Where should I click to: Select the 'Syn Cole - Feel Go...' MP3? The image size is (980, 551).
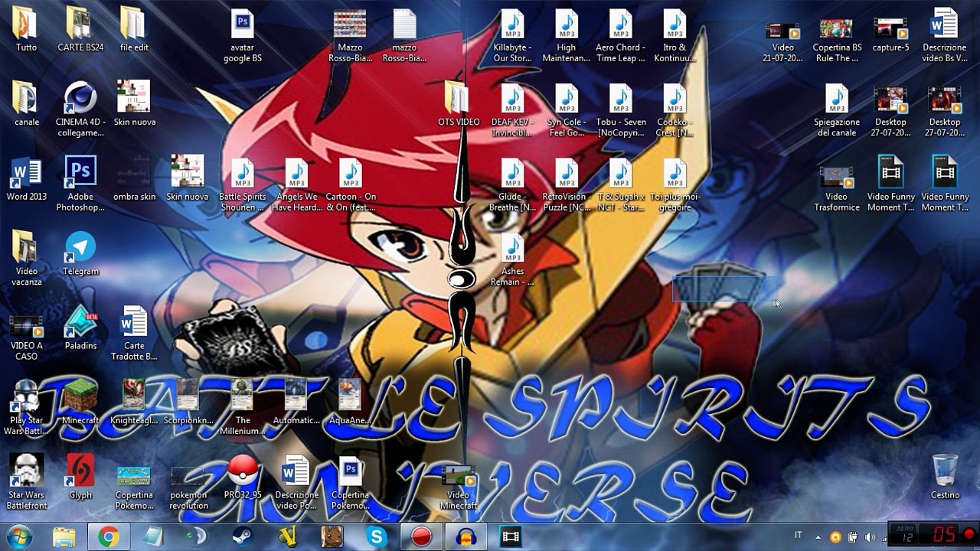566,99
